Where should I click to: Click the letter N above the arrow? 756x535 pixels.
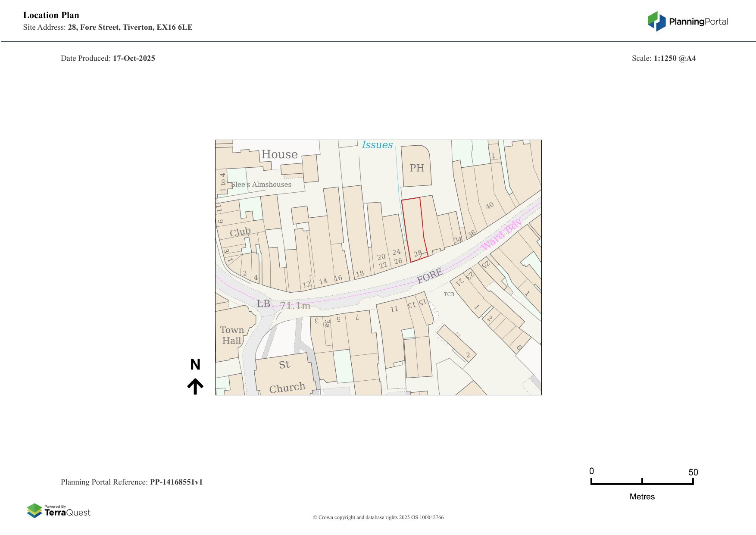point(195,365)
